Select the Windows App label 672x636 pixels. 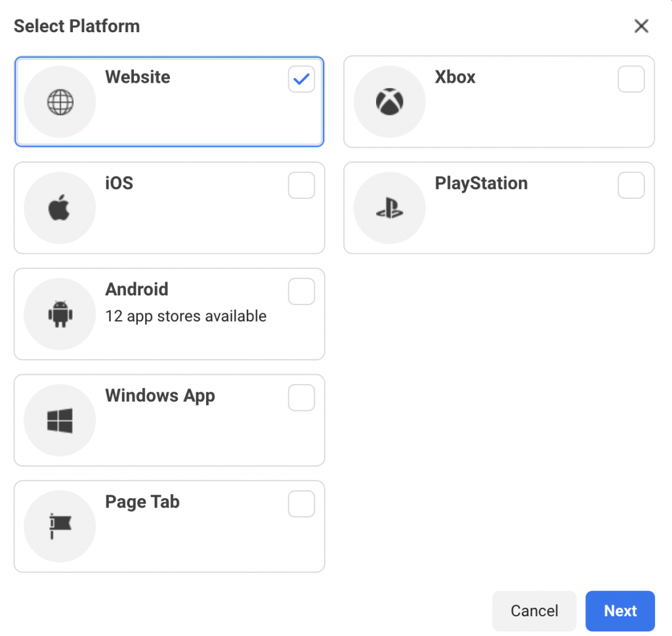tap(160, 396)
